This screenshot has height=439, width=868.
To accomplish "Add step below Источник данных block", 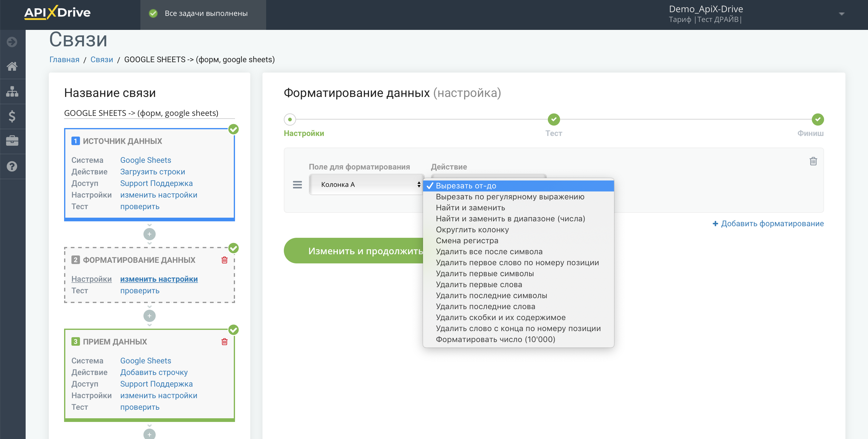I will pos(149,234).
